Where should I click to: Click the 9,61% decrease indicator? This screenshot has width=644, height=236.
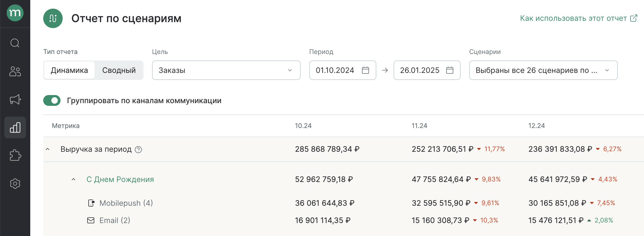[x=487, y=203]
